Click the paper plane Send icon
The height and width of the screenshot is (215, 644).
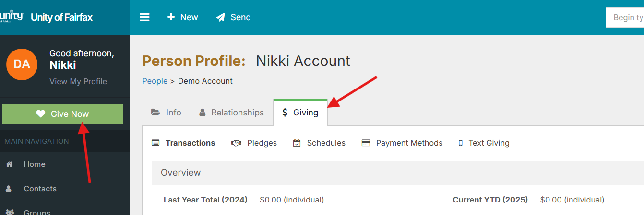point(221,17)
